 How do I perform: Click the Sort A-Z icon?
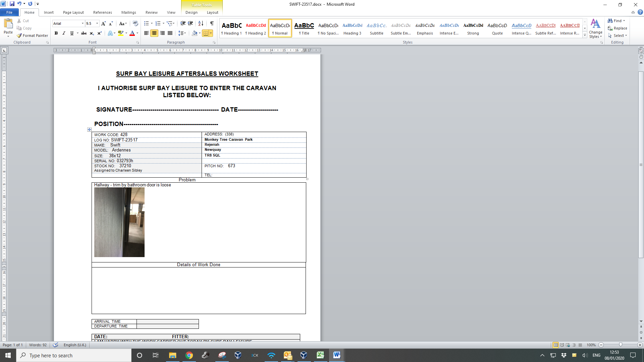pos(201,23)
